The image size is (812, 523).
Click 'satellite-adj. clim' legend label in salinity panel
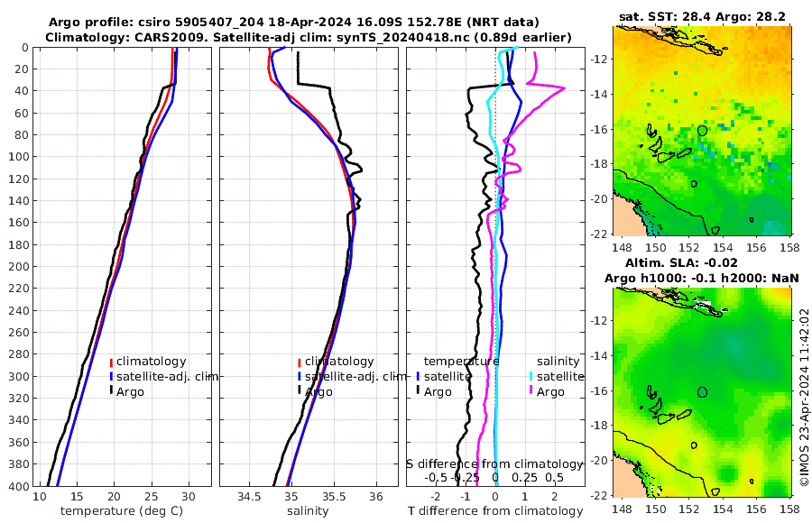(355, 376)
